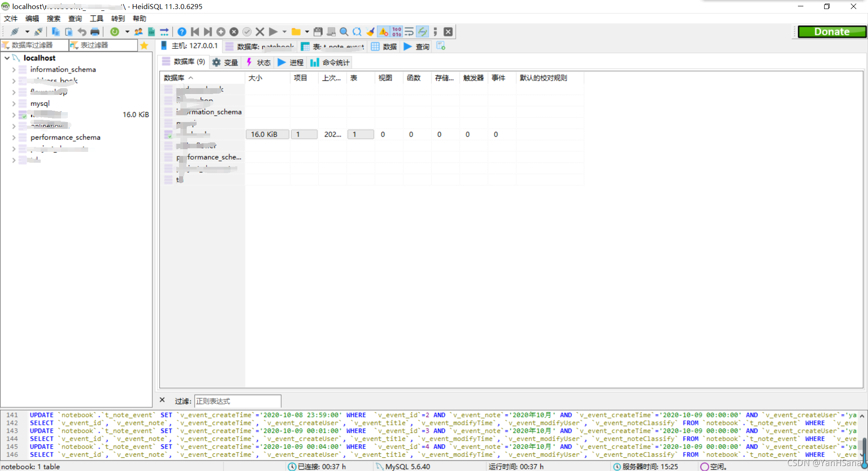Jump to first row icon
868x471 pixels.
point(195,32)
